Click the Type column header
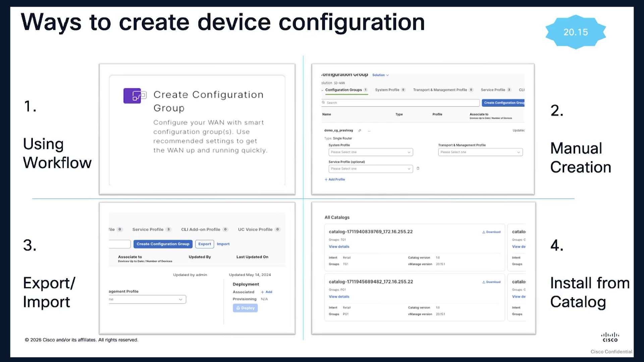The width and height of the screenshot is (644, 362). tap(399, 114)
